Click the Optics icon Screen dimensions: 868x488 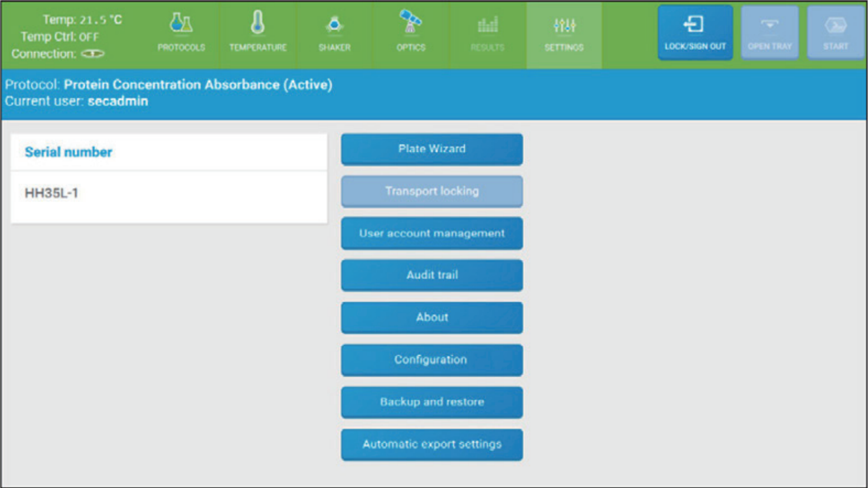coord(410,24)
